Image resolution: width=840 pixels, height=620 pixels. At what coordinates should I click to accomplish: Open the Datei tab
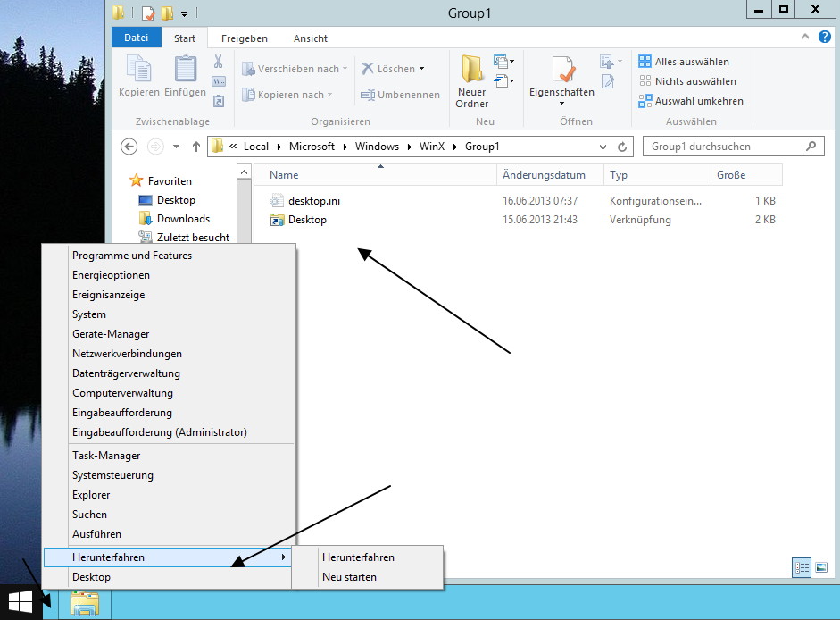click(136, 38)
